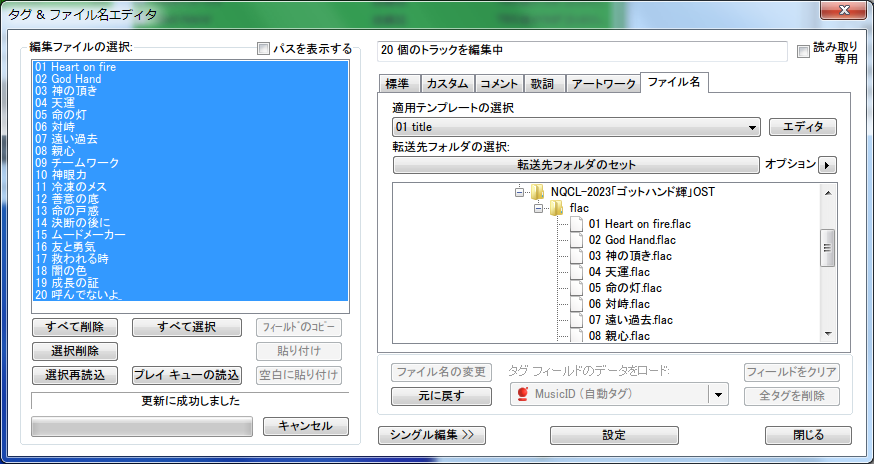Screen dimensions: 874x464
Task: Open the 歌詞 tab
Action: point(543,84)
